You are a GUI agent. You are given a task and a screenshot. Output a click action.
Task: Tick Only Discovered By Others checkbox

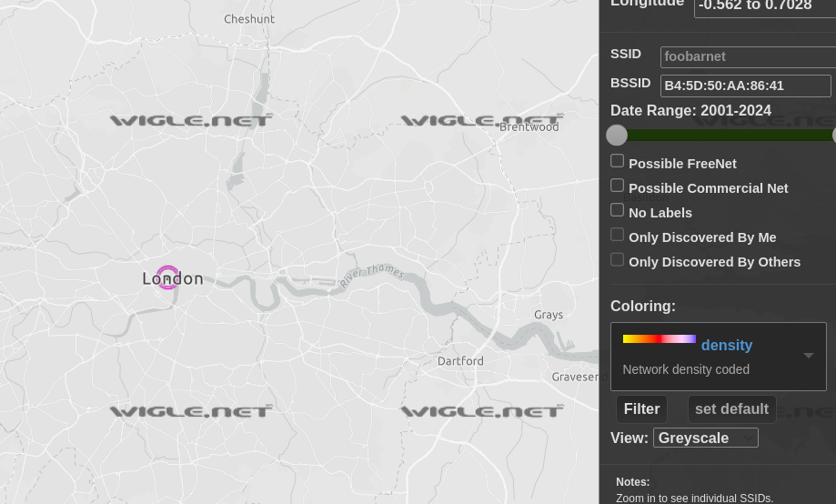(x=617, y=259)
